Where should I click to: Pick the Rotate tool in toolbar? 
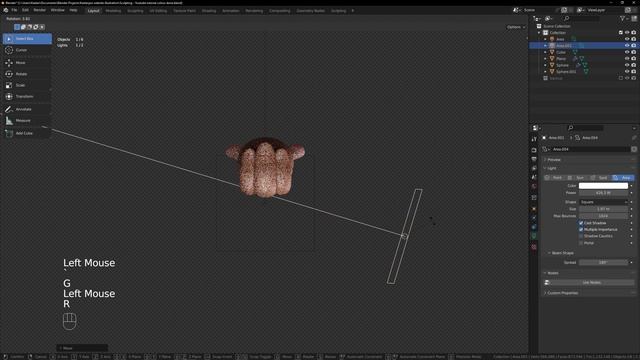pyautogui.click(x=27, y=74)
